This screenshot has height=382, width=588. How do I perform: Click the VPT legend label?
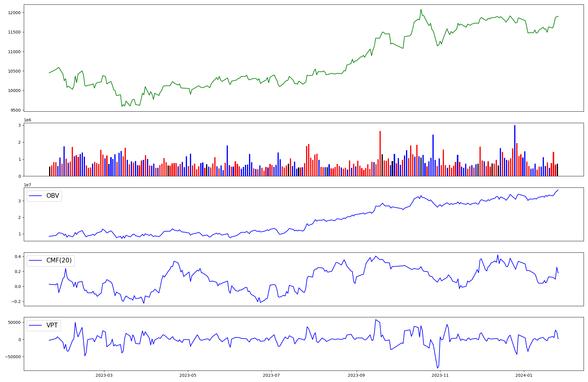52,325
